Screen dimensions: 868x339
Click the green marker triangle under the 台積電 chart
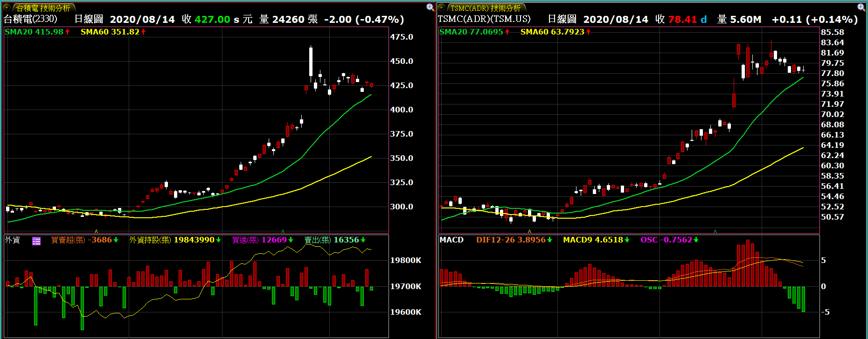pyautogui.click(x=283, y=231)
